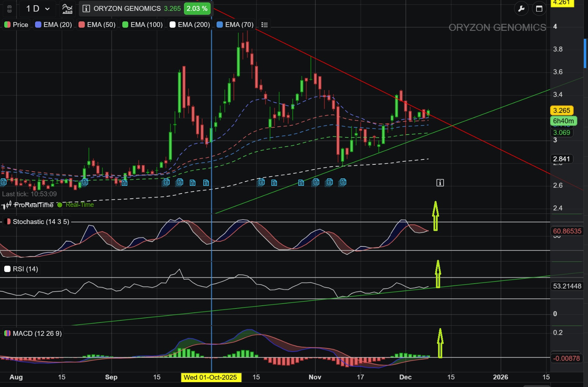Click the ORYZON GENOMICS ticker name
588x387 pixels.
pos(126,9)
